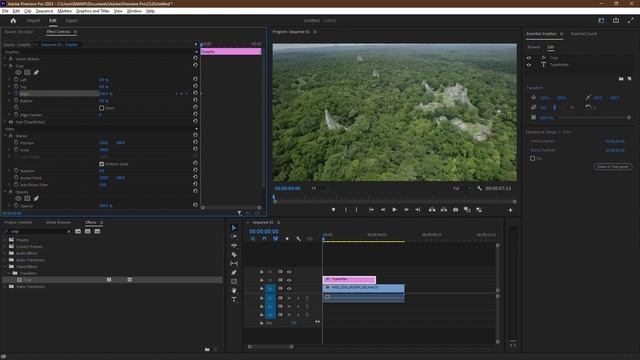Create an ellipse mask under Opacity
This screenshot has height=360, width=640.
tap(18, 198)
